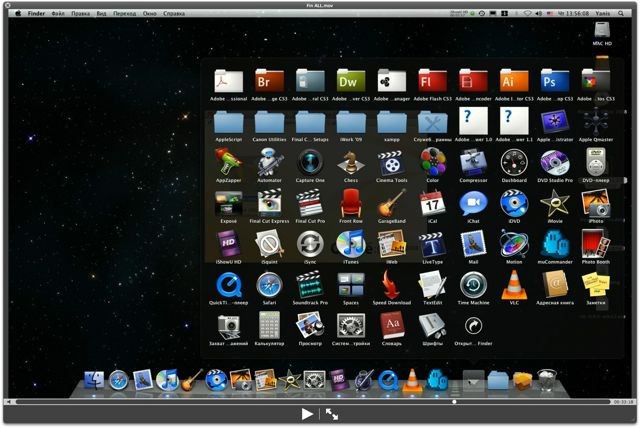Open the Dreamweaver CS3 folder icon

point(351,81)
